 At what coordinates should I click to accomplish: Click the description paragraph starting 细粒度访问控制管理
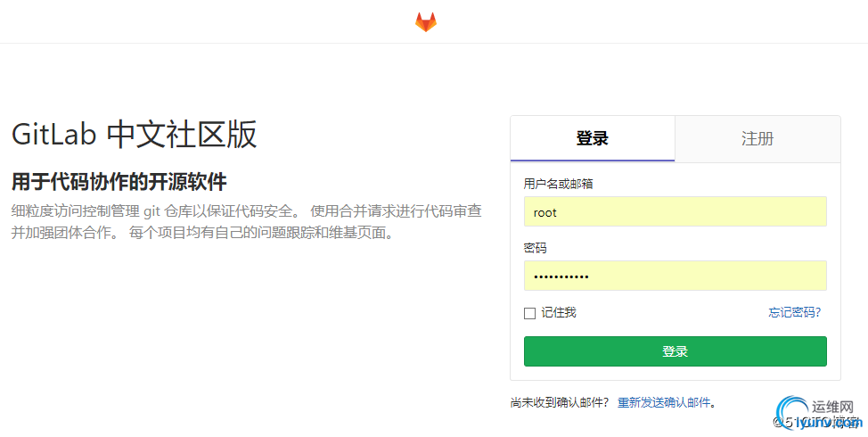pyautogui.click(x=246, y=221)
